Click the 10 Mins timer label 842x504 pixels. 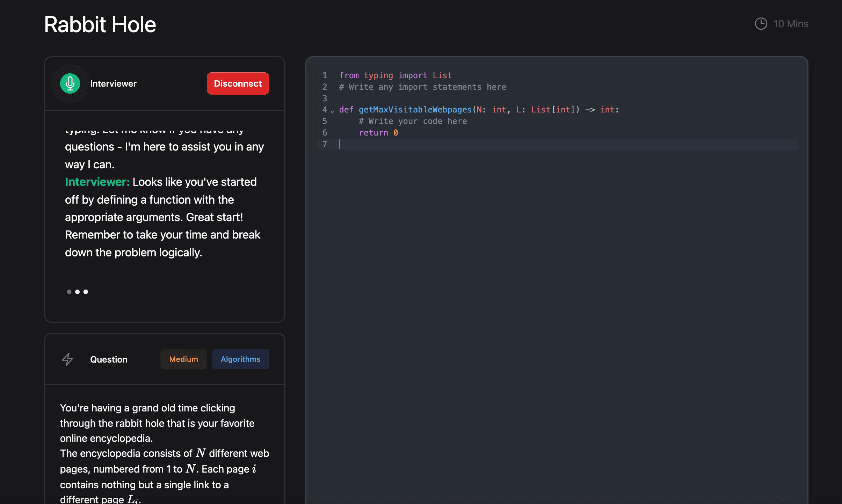click(791, 24)
